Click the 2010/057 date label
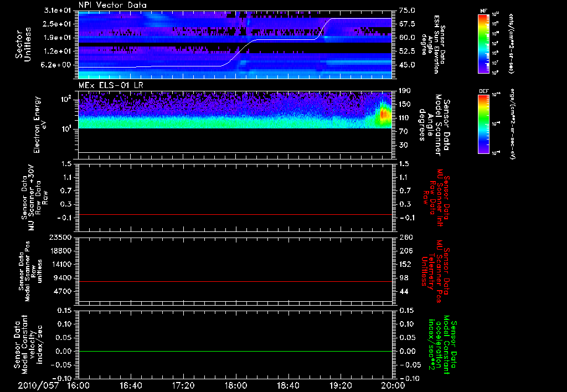567x392 pixels. (38, 385)
